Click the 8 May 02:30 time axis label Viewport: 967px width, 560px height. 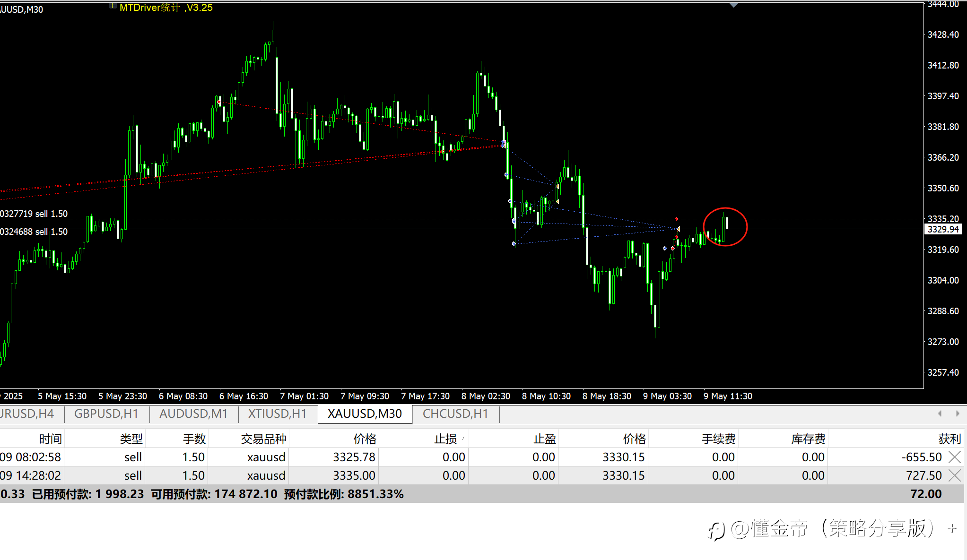(486, 396)
